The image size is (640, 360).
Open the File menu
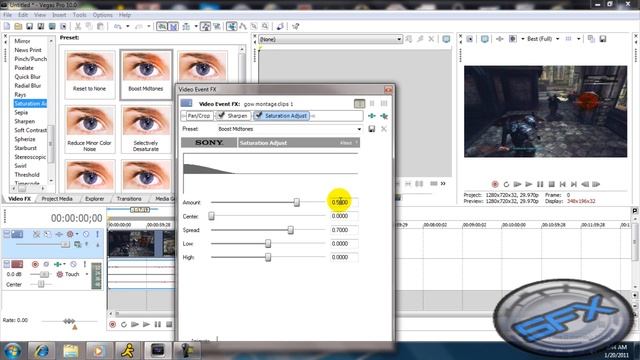click(x=7, y=15)
